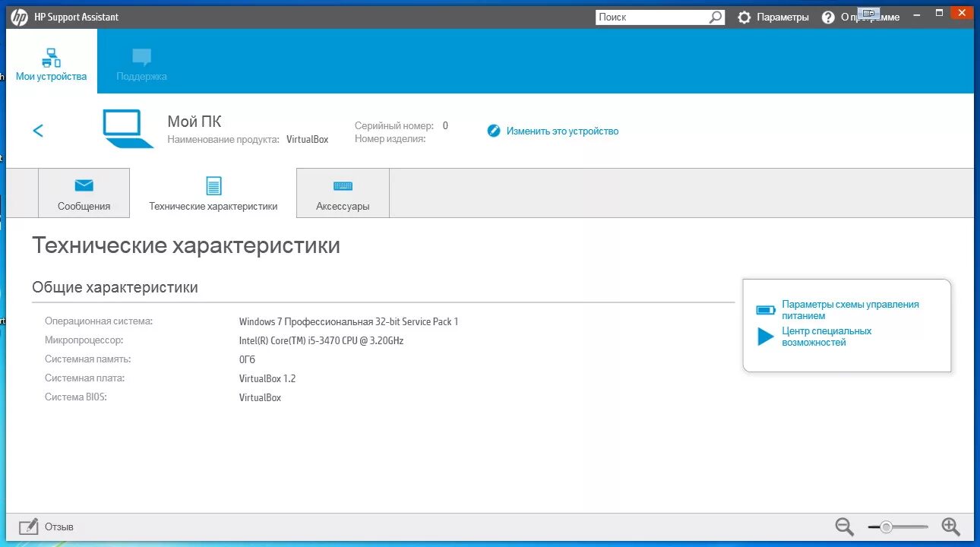Viewport: 980px width, 547px height.
Task: Select the VirtualBox 1.2 motherboard value
Action: click(267, 378)
